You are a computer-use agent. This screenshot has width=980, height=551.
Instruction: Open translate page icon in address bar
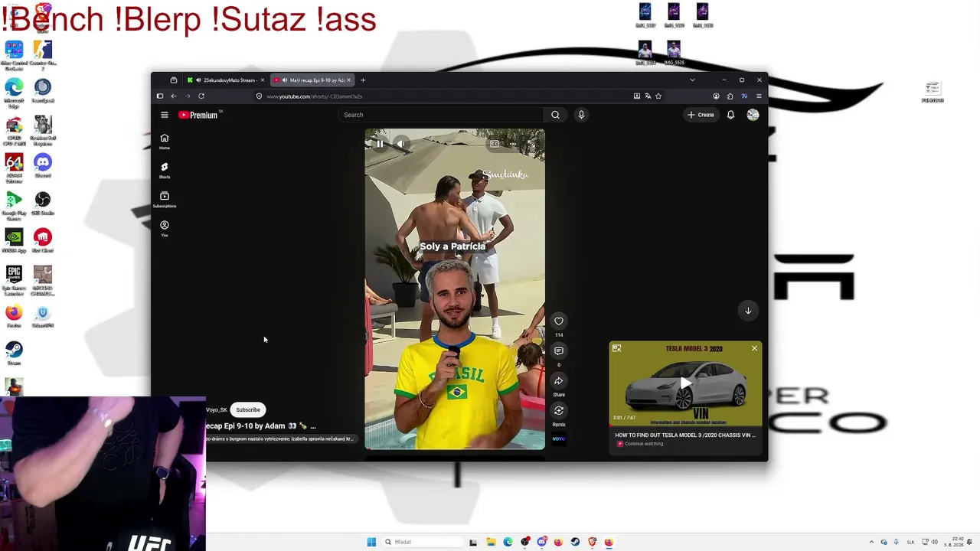648,96
